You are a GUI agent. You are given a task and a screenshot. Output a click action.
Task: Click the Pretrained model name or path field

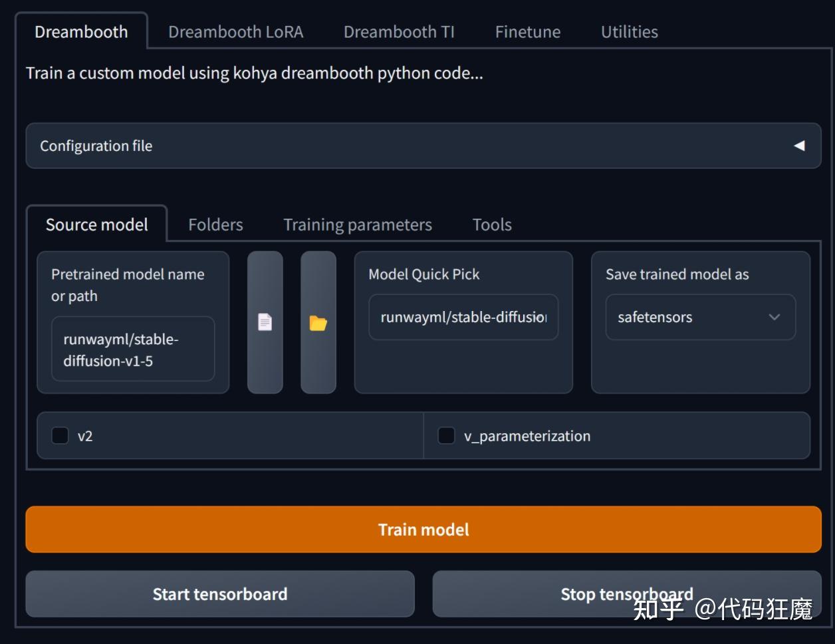(x=133, y=350)
